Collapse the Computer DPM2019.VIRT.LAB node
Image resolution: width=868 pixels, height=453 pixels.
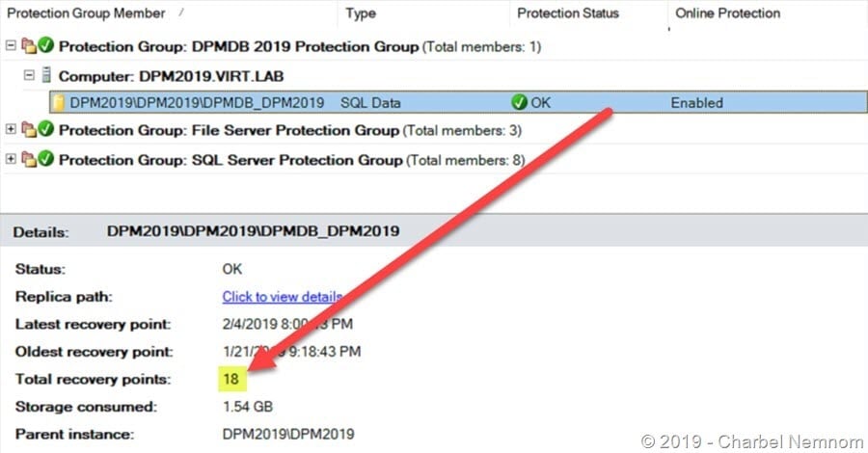click(x=29, y=74)
